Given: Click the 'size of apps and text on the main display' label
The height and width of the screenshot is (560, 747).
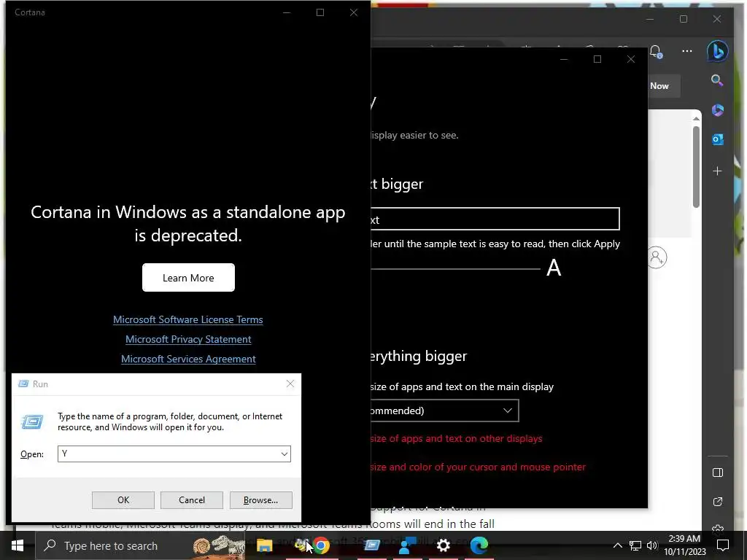Looking at the screenshot, I should point(462,386).
